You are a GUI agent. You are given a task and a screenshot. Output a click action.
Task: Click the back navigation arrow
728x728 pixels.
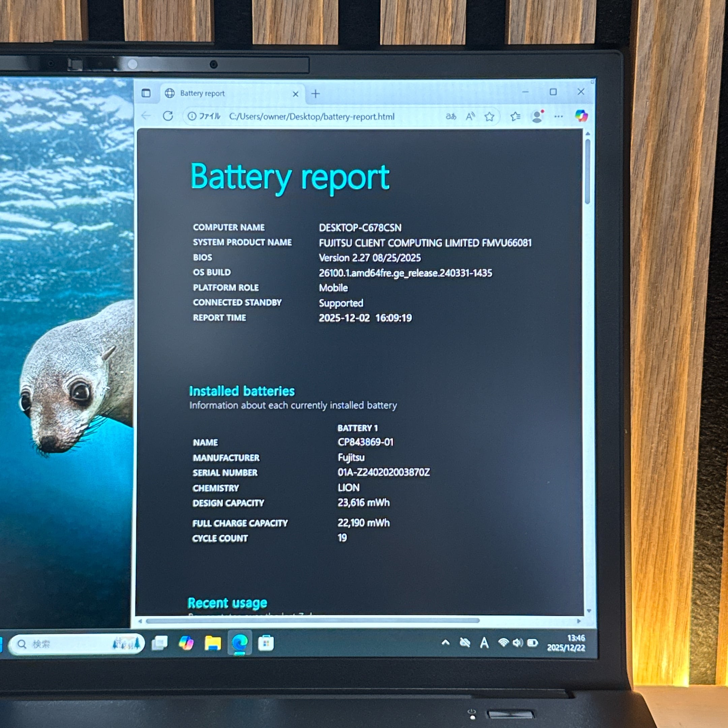[x=146, y=116]
